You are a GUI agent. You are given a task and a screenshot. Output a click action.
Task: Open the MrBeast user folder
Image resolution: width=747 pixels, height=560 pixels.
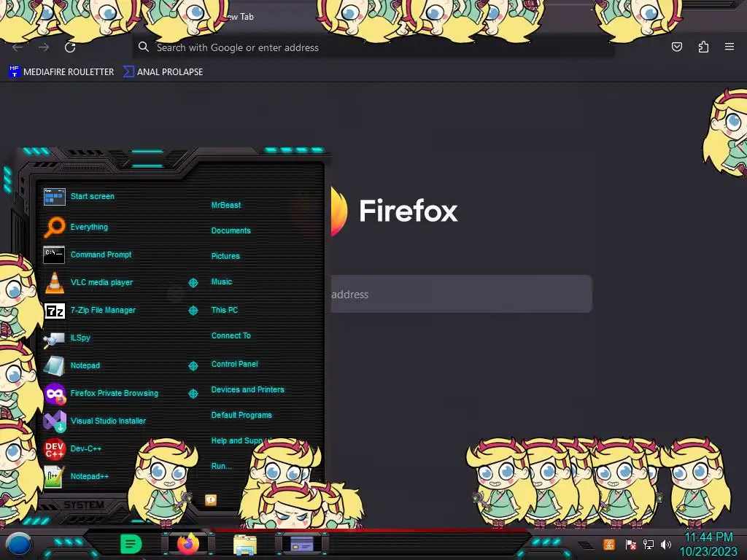226,205
